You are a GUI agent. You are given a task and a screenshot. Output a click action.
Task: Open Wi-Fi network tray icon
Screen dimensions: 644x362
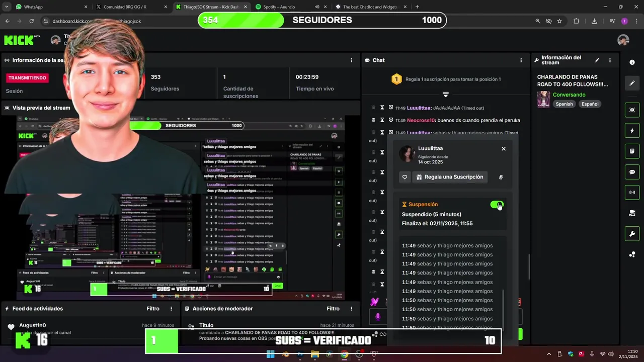tap(603, 354)
